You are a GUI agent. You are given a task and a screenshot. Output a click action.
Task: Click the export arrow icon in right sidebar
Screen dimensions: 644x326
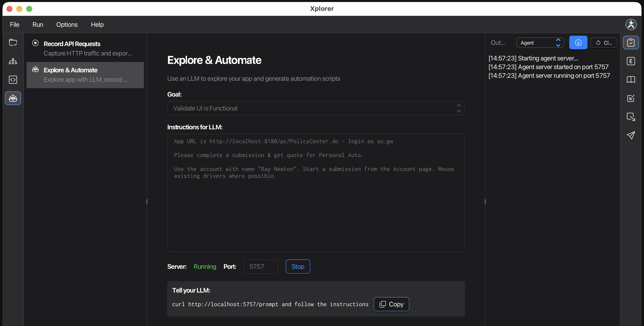click(631, 117)
